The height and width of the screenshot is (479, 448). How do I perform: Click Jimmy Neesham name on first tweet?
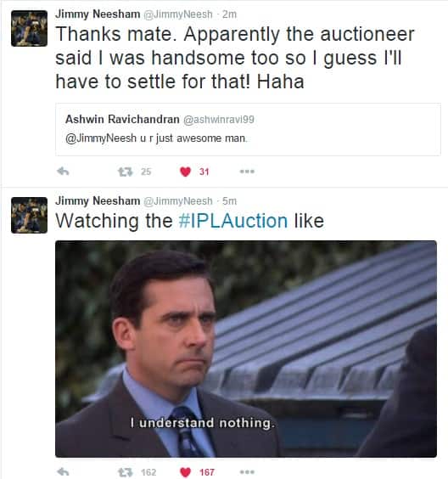click(98, 14)
